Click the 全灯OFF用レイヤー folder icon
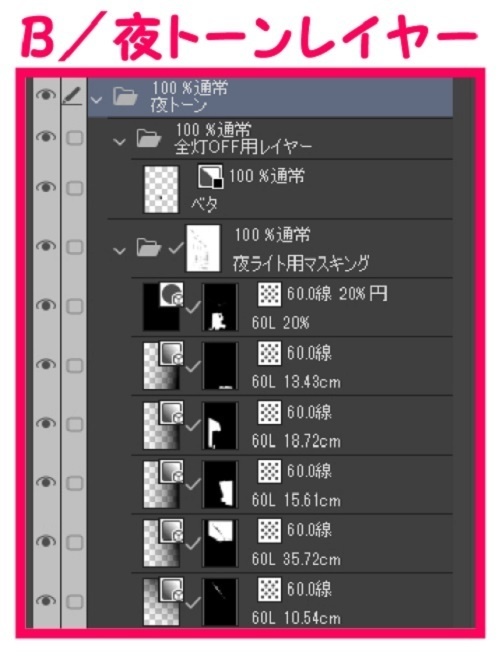The image size is (500, 658). point(149,138)
